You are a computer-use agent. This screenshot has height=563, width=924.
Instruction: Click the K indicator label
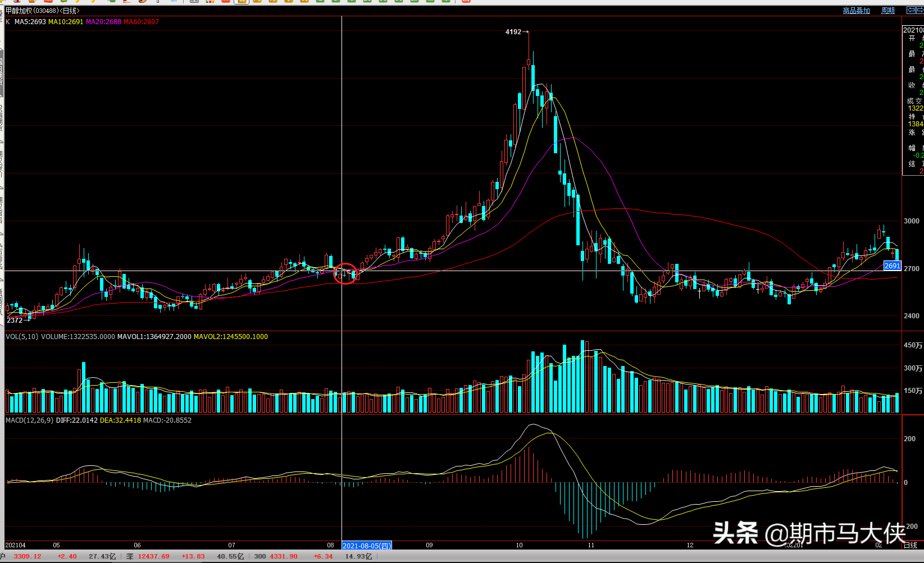click(x=8, y=22)
